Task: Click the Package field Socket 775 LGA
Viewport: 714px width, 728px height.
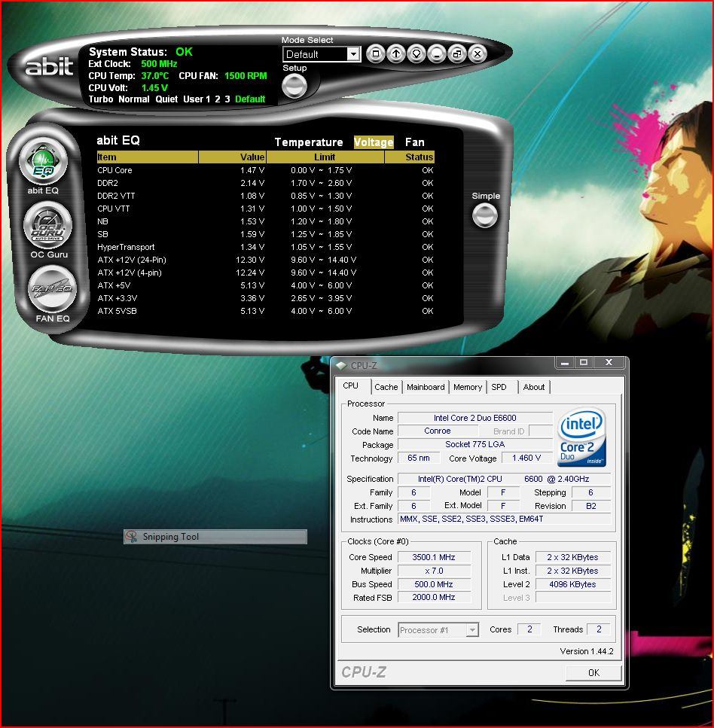Action: (x=474, y=444)
